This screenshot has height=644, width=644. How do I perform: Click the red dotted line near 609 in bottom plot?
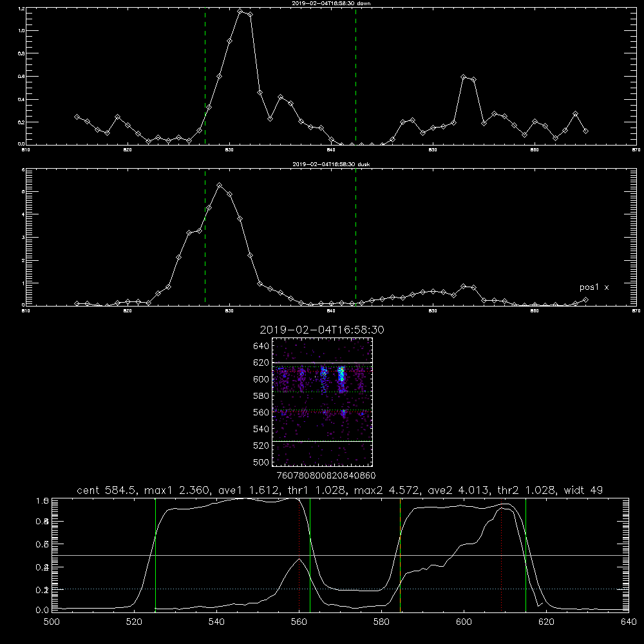coord(502,555)
